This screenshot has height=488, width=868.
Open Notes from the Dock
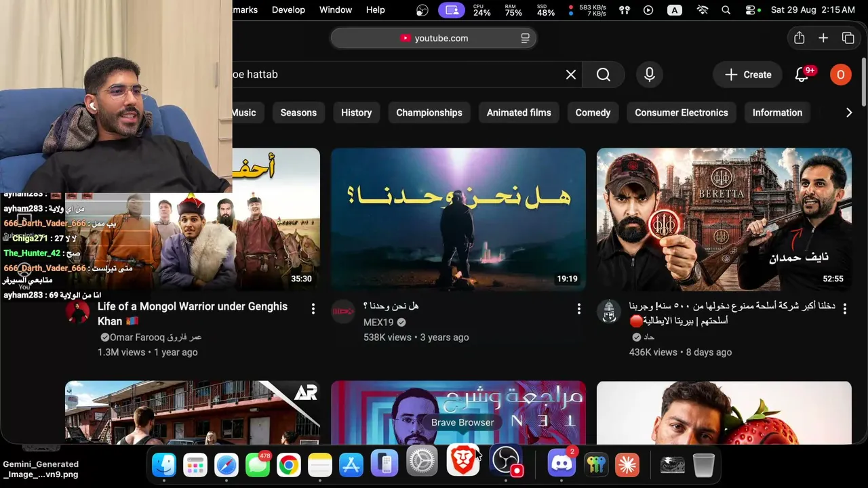click(x=320, y=464)
